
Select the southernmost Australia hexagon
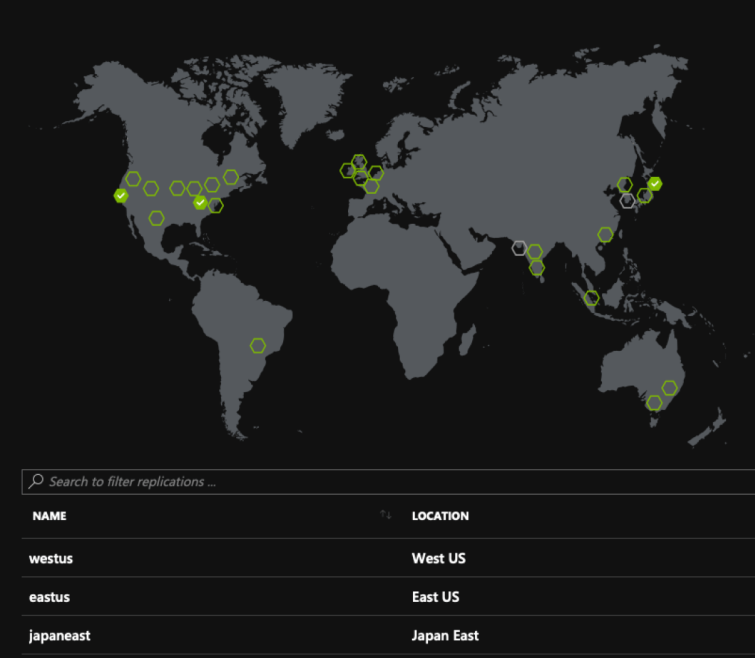(654, 403)
